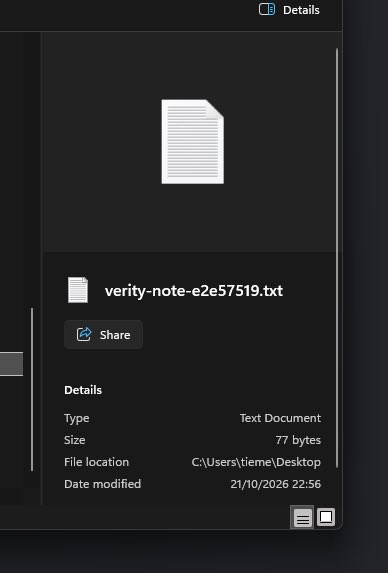Click the C:\Users\tieme\Desktop file location
Screen dimensions: 388x573
click(256, 462)
